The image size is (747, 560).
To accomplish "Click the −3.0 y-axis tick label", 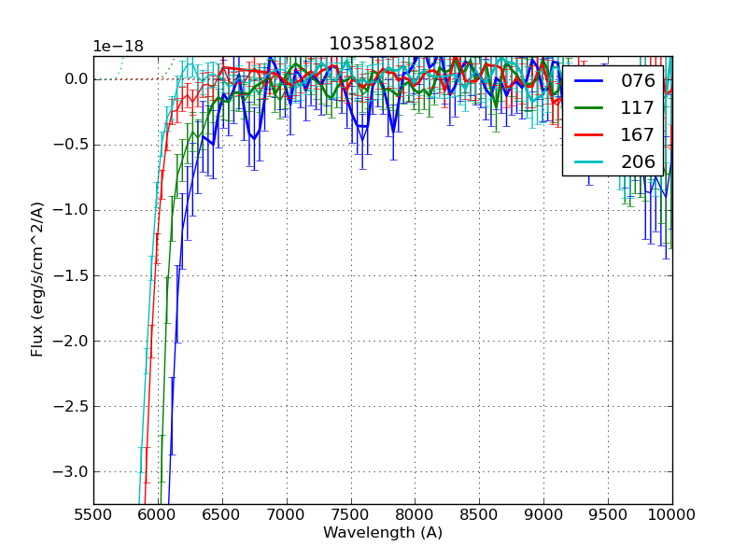I will (68, 472).
